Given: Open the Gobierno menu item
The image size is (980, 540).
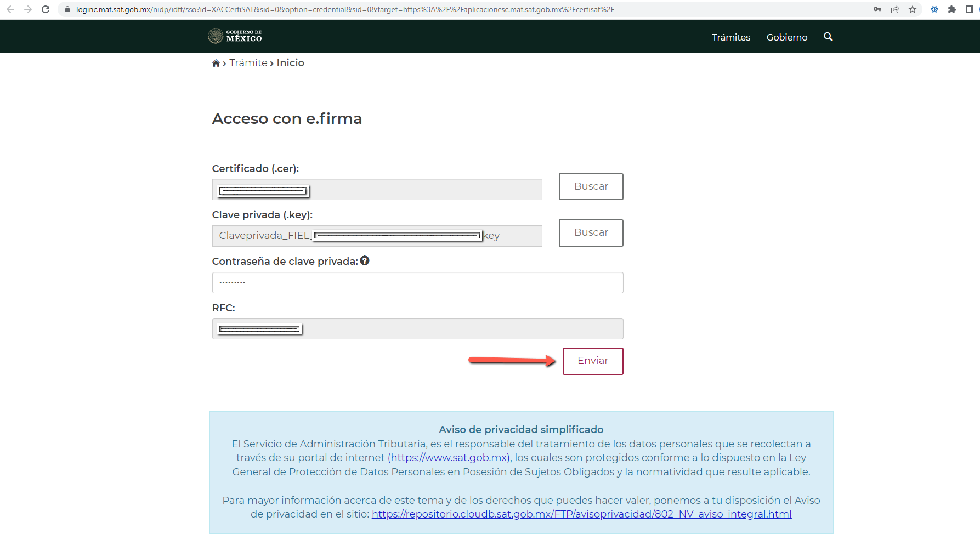Looking at the screenshot, I should pyautogui.click(x=786, y=37).
